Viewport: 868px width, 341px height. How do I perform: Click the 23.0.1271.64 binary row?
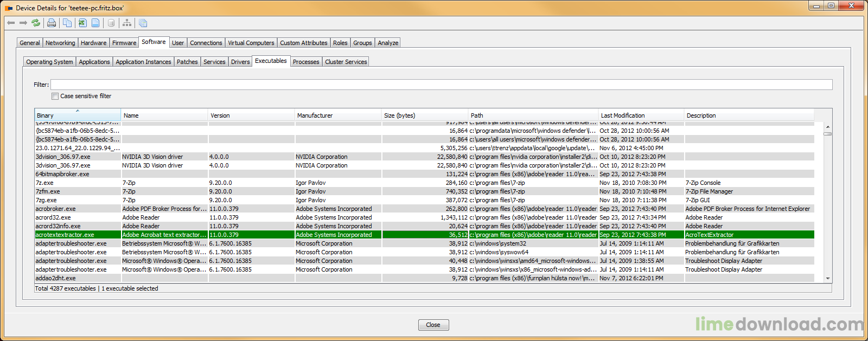coord(424,148)
